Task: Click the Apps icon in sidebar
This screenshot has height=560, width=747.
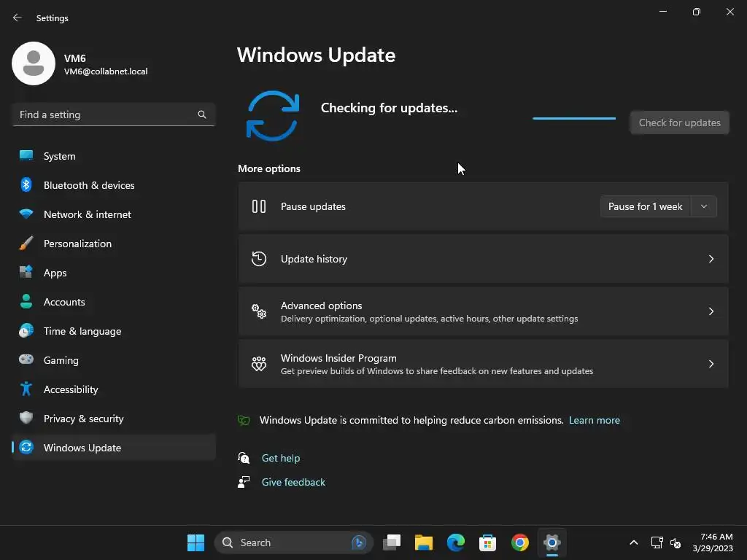Action: 26,272
